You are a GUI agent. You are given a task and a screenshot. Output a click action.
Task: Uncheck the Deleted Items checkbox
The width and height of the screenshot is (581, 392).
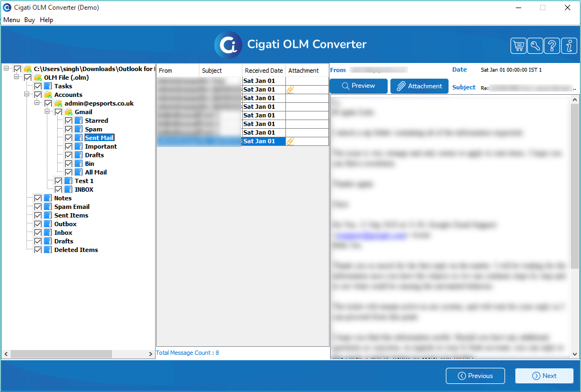coord(38,250)
